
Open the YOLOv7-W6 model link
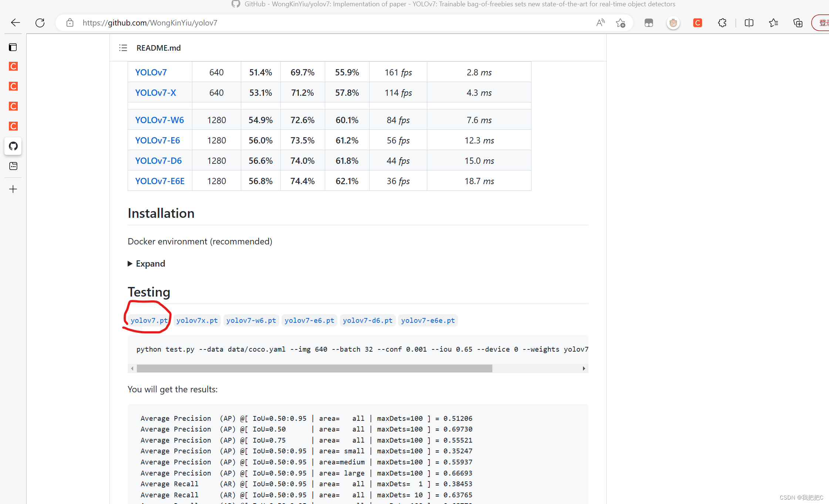159,120
